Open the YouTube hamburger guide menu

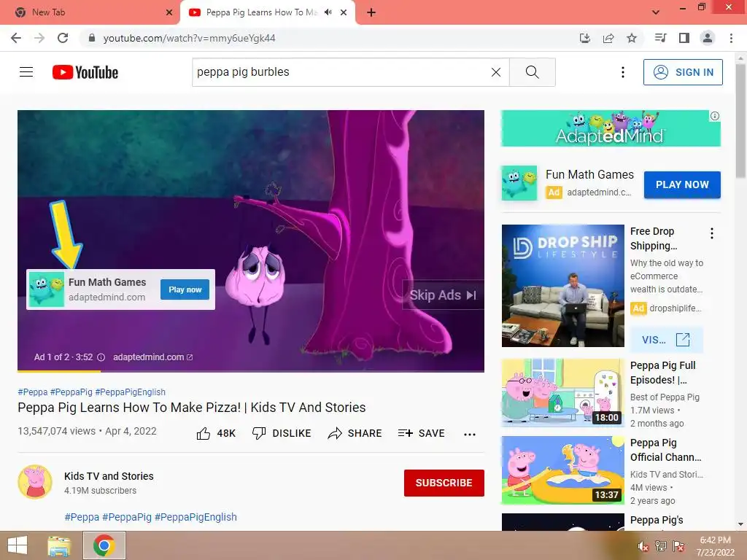click(26, 72)
